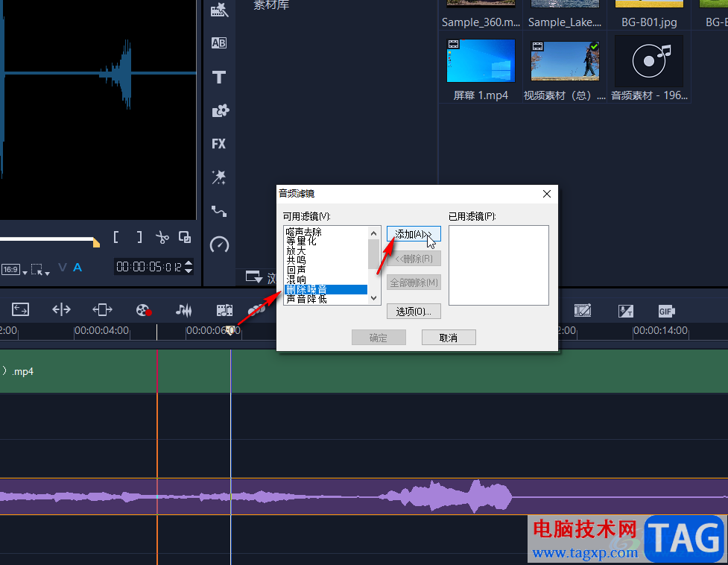The height and width of the screenshot is (565, 728).
Task: Adjust the timecode stepper arrows
Action: point(189,267)
